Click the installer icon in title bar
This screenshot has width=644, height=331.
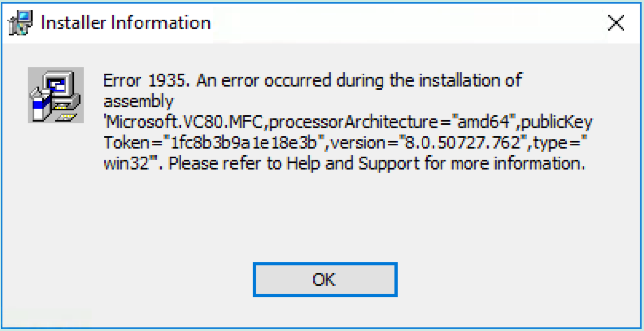click(x=20, y=23)
